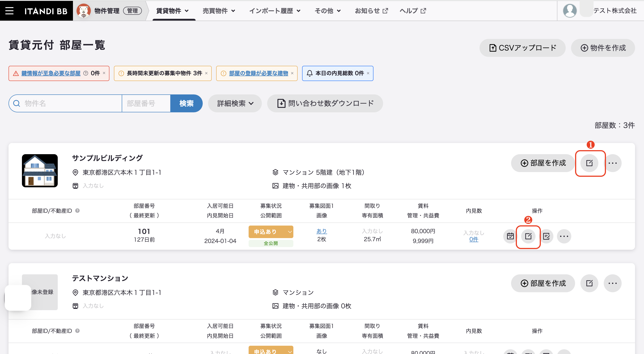Click help icon next to 鍵情報が至急必要な部屋

coord(85,73)
